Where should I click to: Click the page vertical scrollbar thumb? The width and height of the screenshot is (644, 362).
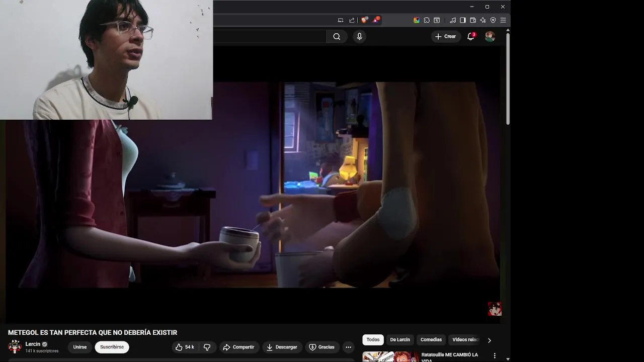tap(508, 78)
